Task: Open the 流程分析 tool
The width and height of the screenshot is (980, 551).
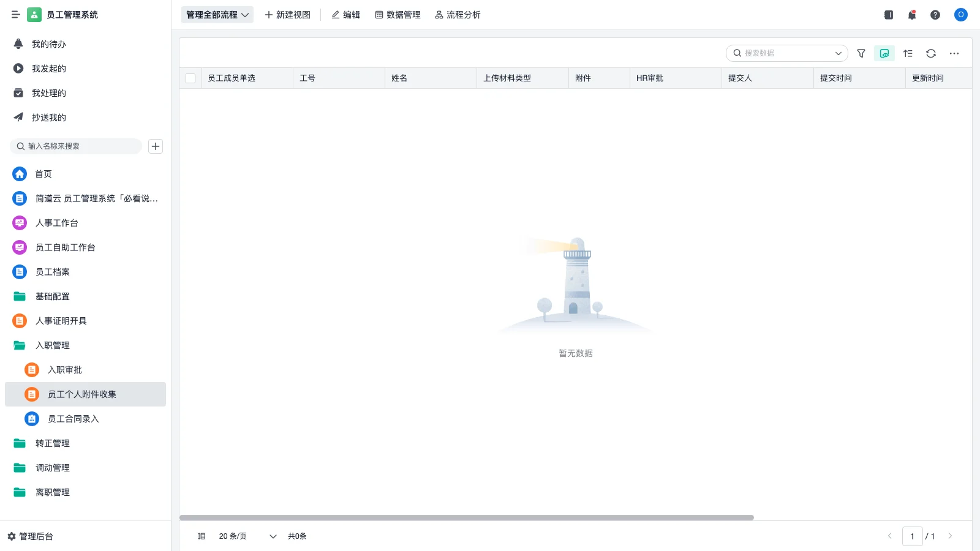Action: [458, 15]
